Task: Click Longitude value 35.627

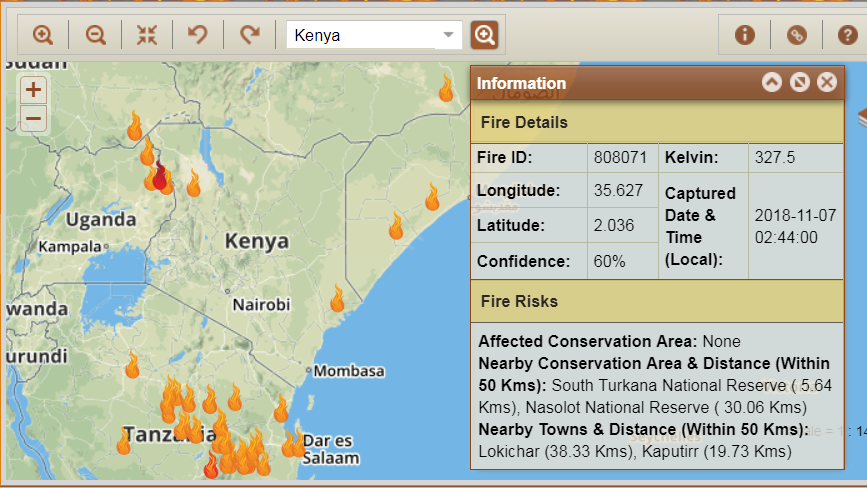Action: (618, 191)
